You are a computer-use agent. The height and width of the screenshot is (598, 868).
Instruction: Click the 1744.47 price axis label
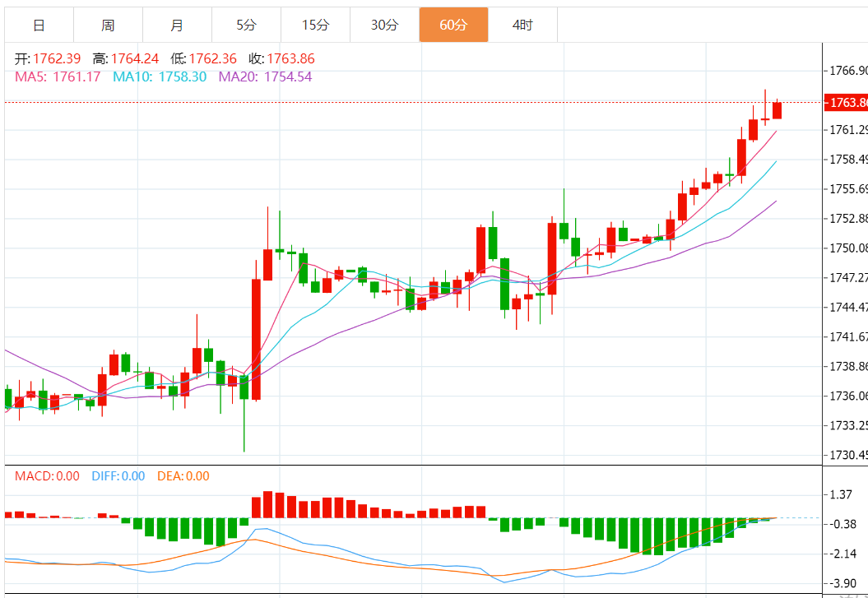[x=848, y=307]
